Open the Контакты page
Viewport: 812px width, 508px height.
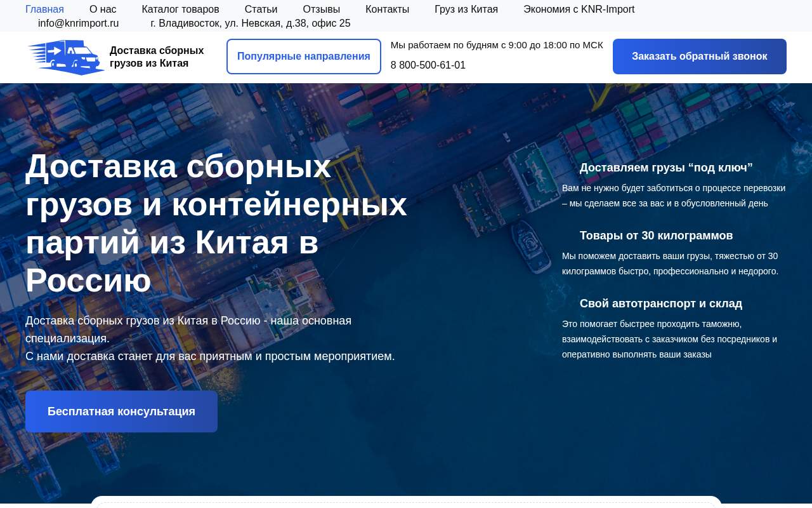[387, 9]
